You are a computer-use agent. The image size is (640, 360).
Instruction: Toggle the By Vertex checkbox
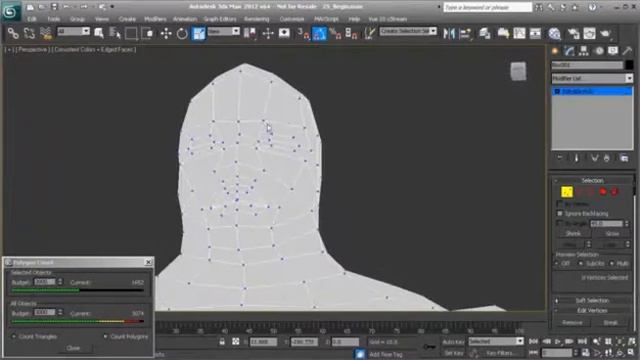pos(560,204)
